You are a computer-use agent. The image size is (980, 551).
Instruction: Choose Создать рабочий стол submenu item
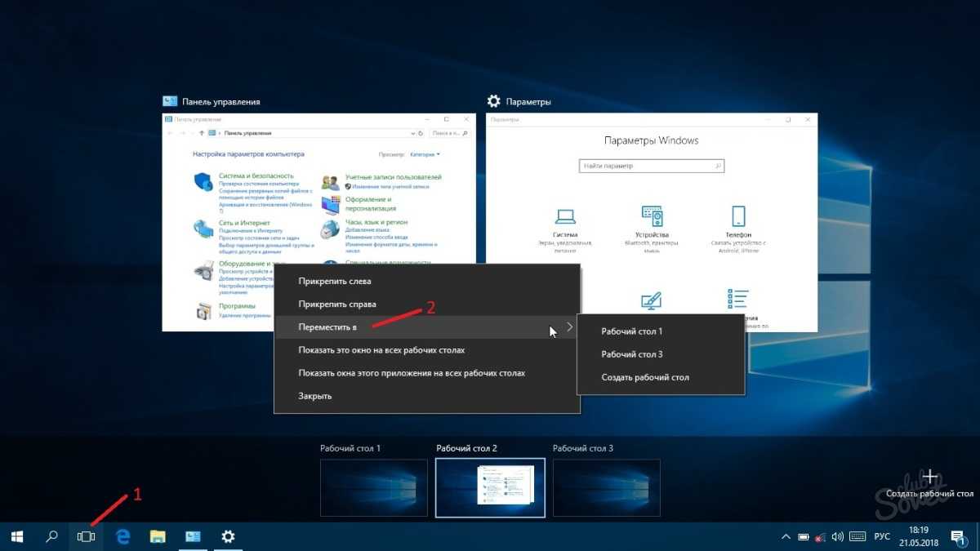click(645, 377)
